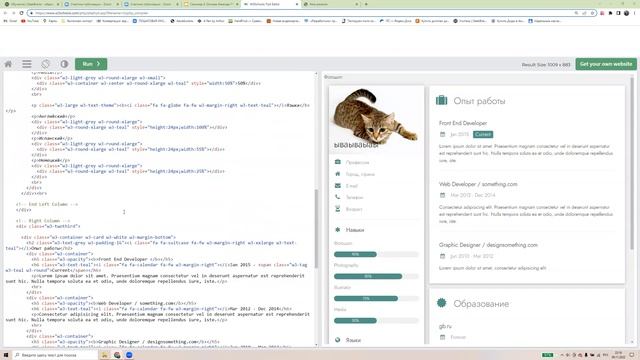
Task: Click briefcase icon next to Профессия
Action: (x=338, y=162)
